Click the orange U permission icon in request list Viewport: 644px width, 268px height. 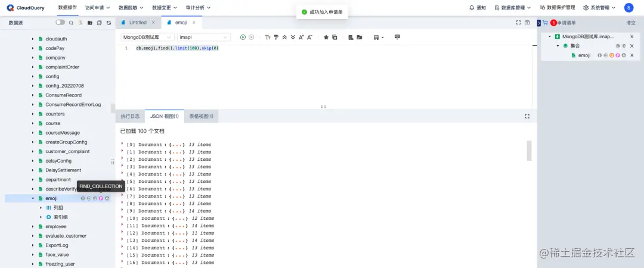(612, 55)
